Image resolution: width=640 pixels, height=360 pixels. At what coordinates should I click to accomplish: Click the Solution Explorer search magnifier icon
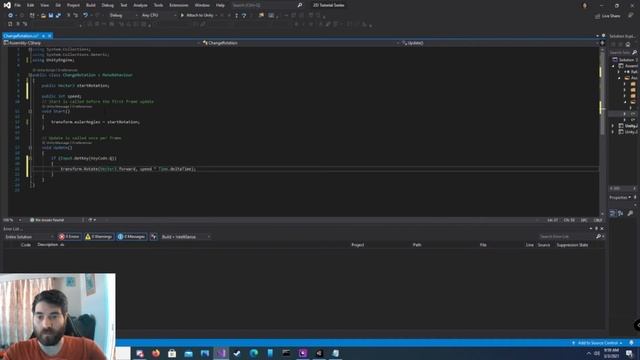pos(634,53)
